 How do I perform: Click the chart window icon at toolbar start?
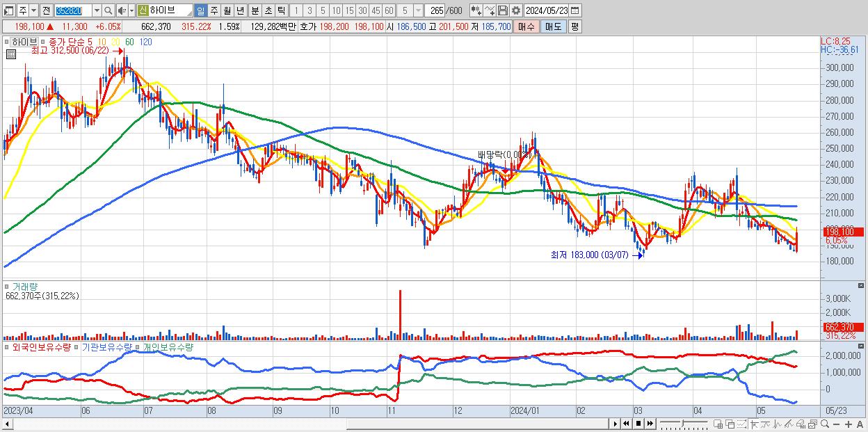(x=8, y=10)
